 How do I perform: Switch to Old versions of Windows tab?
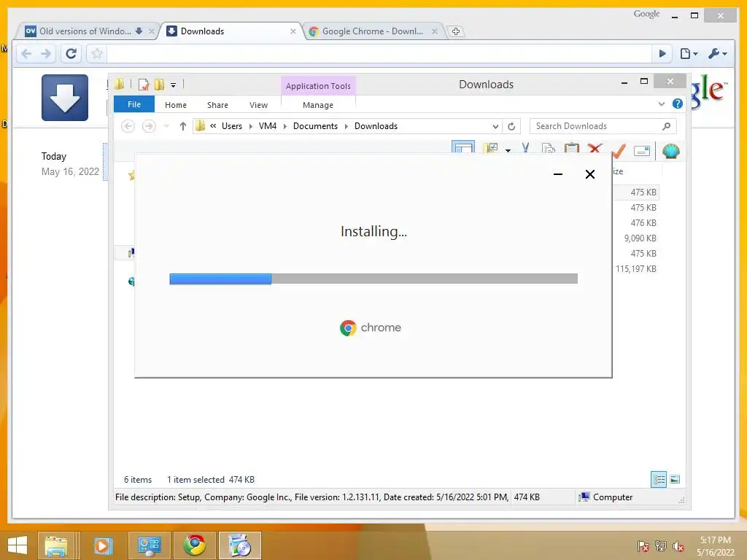[85, 31]
